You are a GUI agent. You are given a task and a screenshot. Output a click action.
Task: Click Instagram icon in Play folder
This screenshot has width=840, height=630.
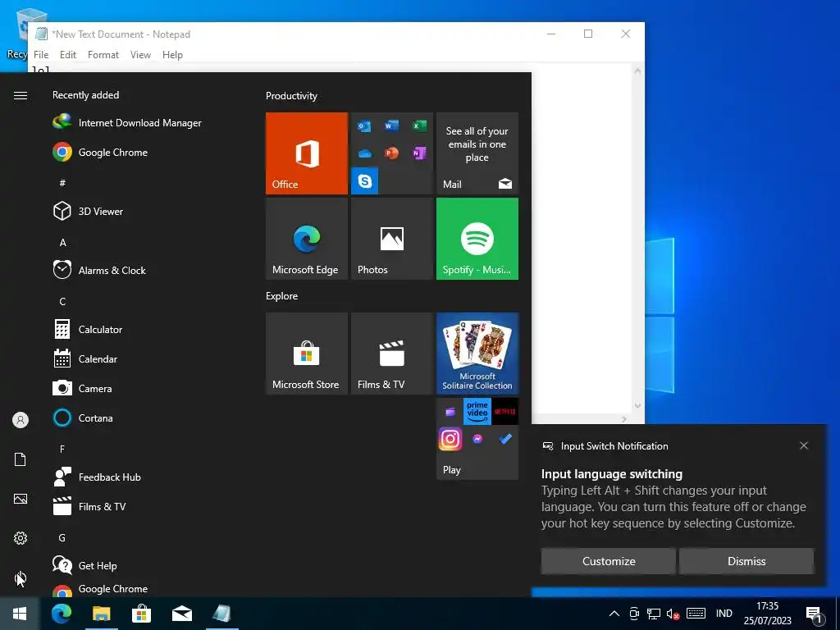tap(450, 439)
